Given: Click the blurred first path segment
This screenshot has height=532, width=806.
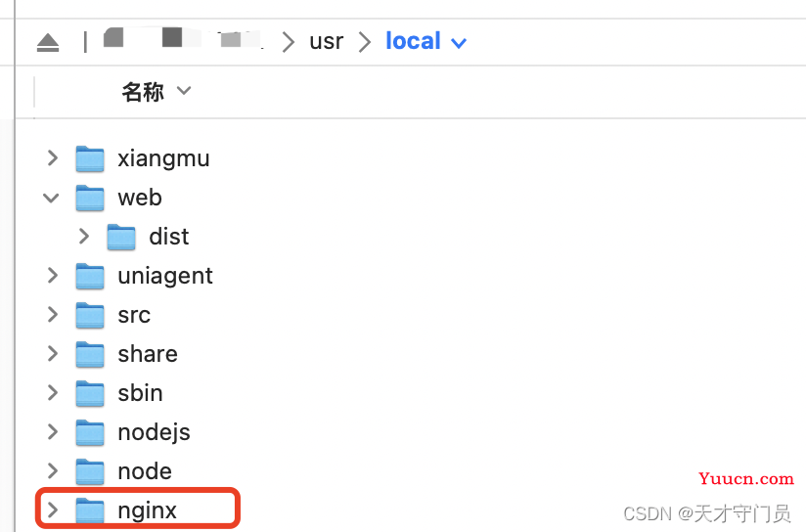Looking at the screenshot, I should pyautogui.click(x=113, y=37).
